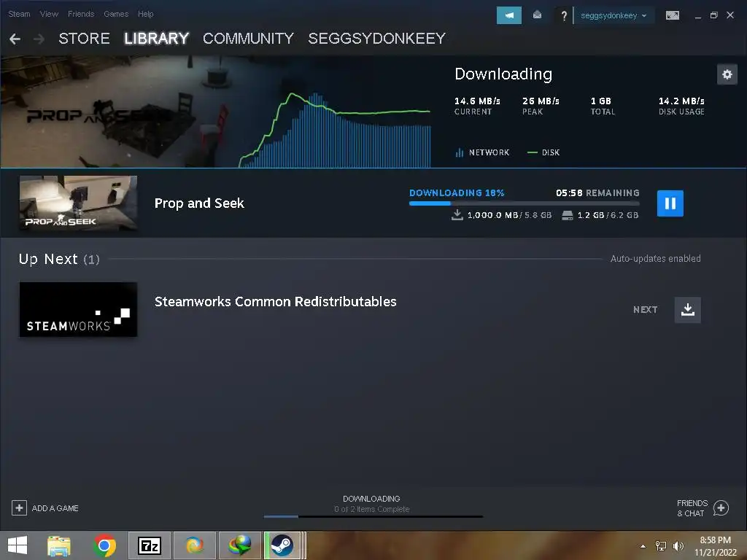Open the Games menu

(x=116, y=14)
